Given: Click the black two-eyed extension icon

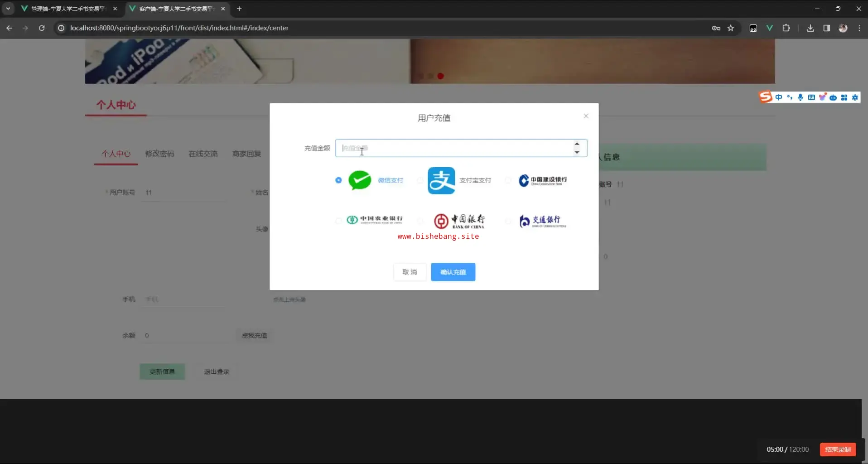Looking at the screenshot, I should (x=753, y=28).
